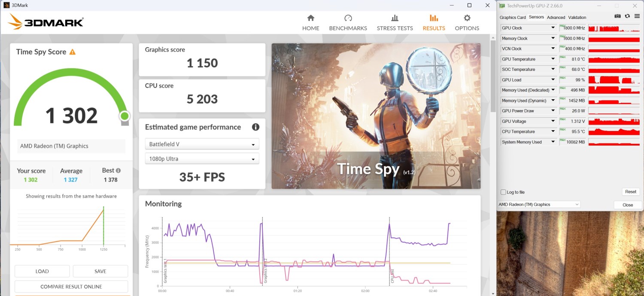The image size is (644, 296).
Task: Open the AMD Radeon GPU selector in GPU-Z
Action: pyautogui.click(x=539, y=204)
